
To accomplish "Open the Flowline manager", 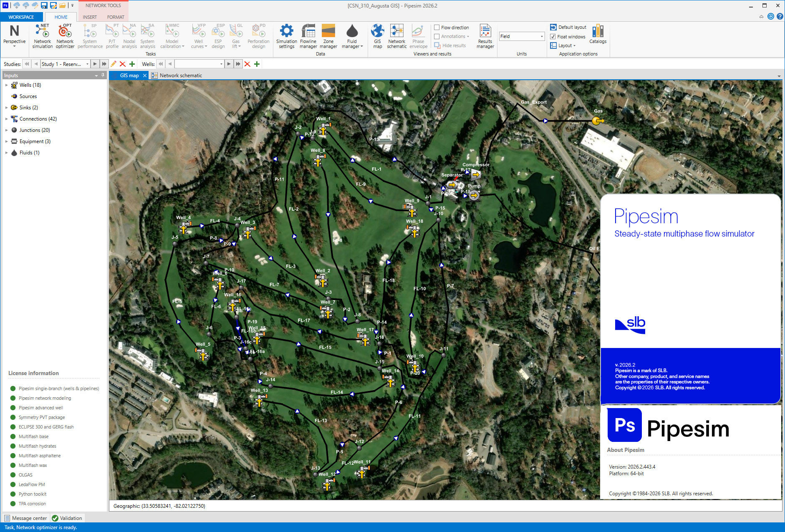I will 308,36.
